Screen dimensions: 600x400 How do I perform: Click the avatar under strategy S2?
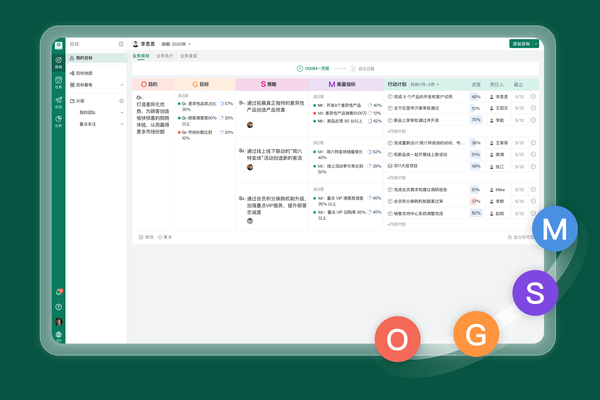(x=250, y=167)
